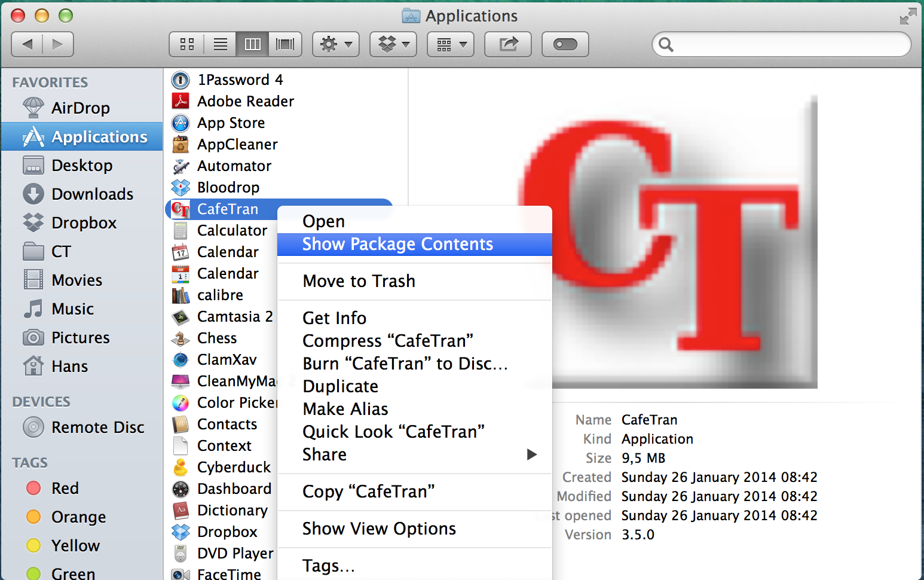Click the Share toolbar button
The image size is (924, 580).
tap(507, 44)
